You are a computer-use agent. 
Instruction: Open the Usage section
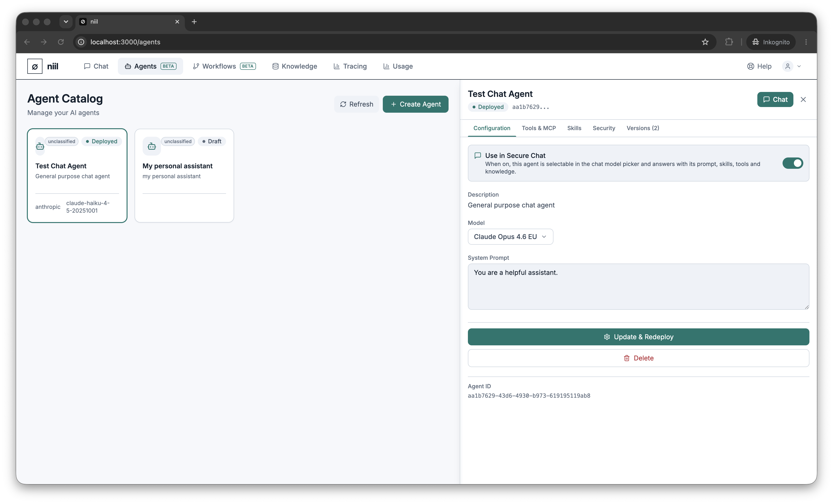(x=398, y=66)
